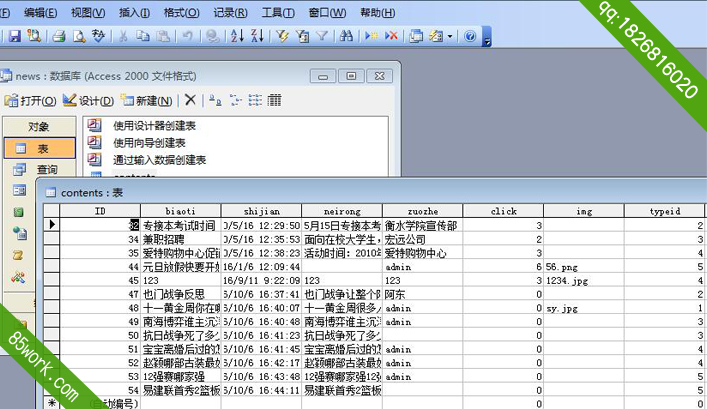
Task: Open the 工具(T) menu
Action: click(x=278, y=13)
